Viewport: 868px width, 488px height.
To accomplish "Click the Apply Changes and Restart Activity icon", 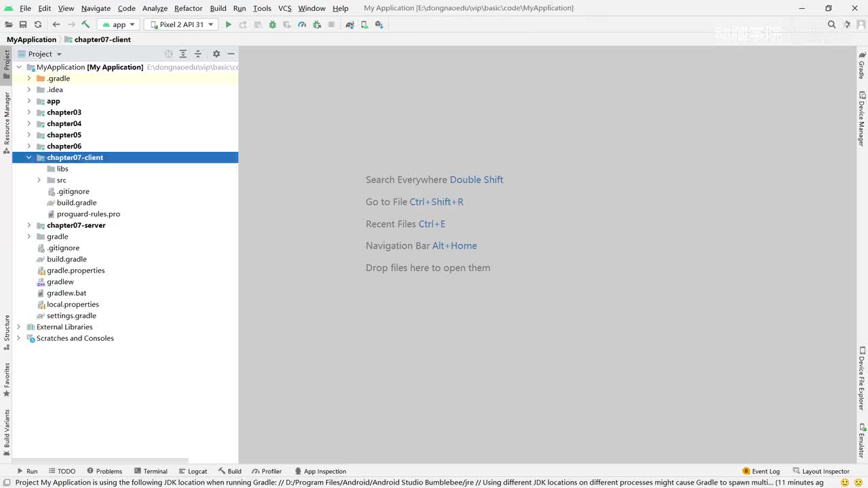I will click(243, 24).
